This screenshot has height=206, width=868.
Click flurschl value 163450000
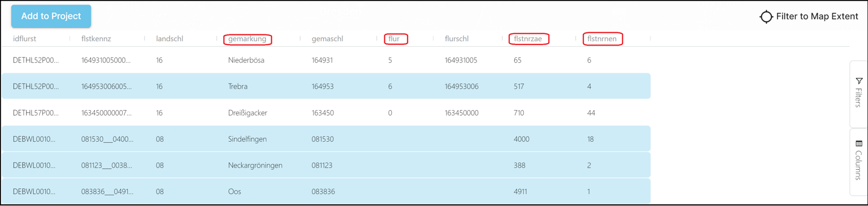click(x=462, y=113)
